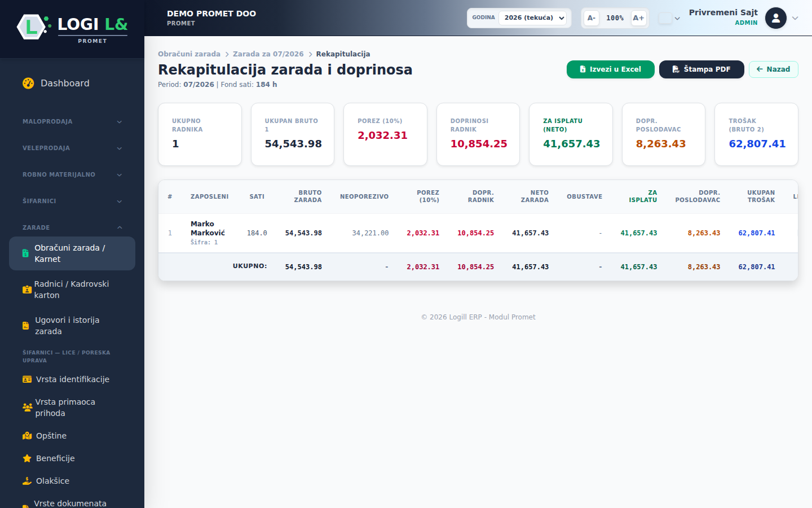Expand the ROBNO MATERIJALNO section
This screenshot has height=508, width=812.
72,174
